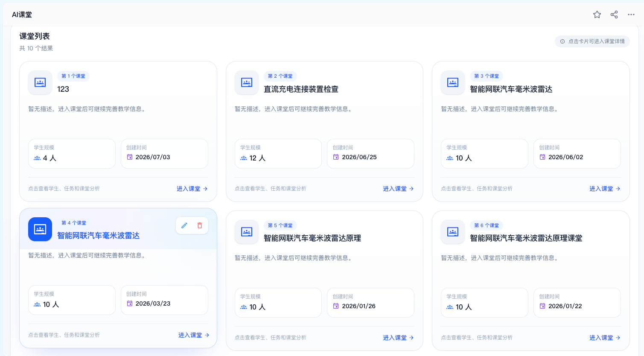Screen dimensions: 644x356
Task: Click the date 2026/01/26
Action: pyautogui.click(x=359, y=306)
